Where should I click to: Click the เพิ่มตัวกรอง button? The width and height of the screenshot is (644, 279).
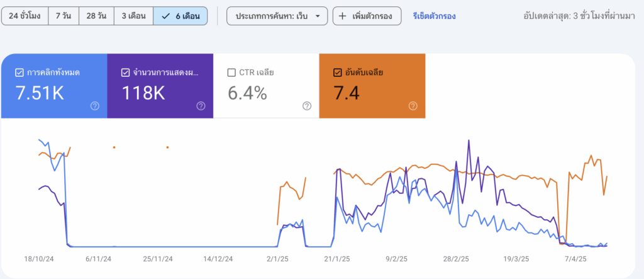367,16
